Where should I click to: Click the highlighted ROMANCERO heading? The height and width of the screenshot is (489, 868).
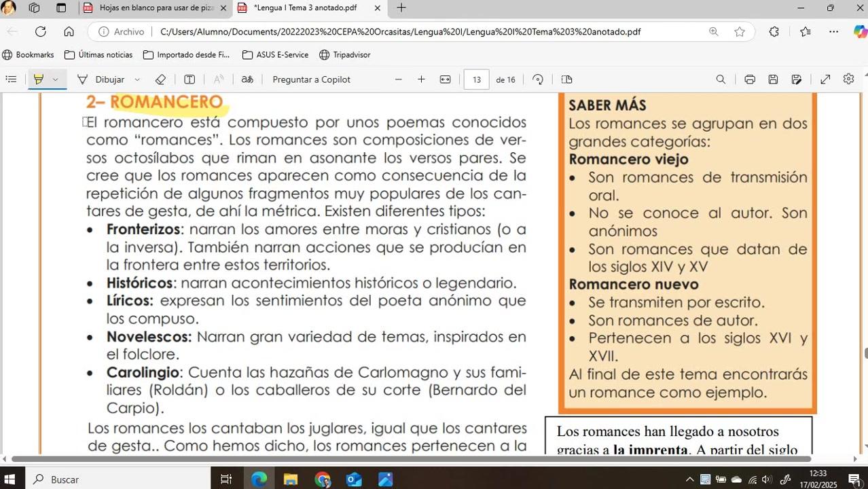[166, 102]
